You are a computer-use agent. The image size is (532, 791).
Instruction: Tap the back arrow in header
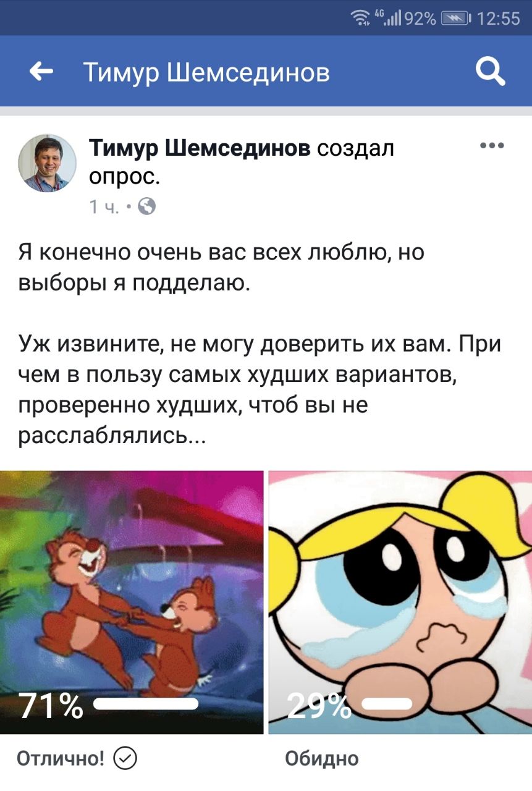(x=41, y=72)
